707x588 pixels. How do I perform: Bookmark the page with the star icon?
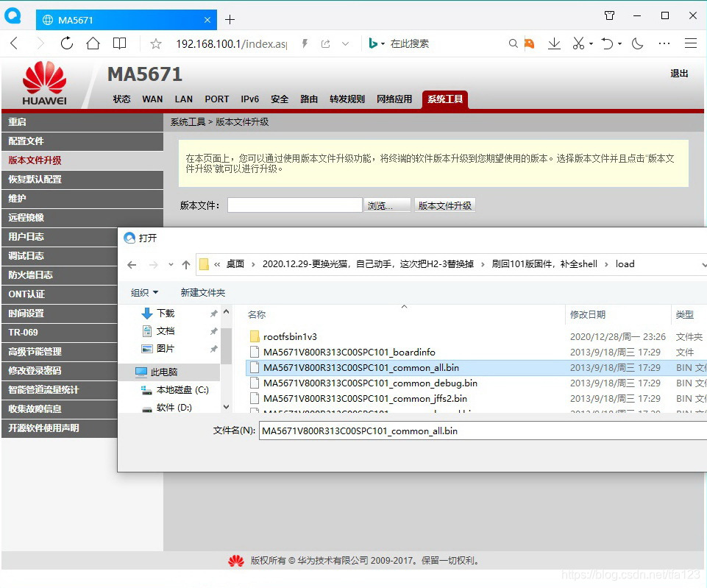coord(155,43)
